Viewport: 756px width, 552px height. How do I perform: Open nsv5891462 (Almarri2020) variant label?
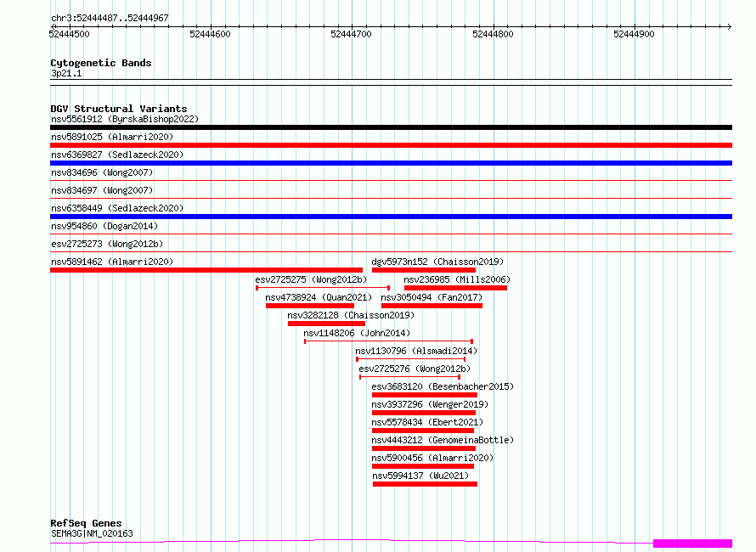pos(112,262)
